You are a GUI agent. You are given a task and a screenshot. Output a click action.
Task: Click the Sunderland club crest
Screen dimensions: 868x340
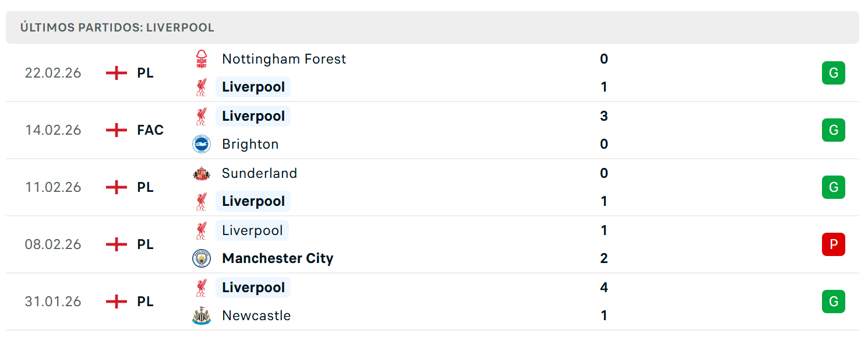tap(201, 173)
